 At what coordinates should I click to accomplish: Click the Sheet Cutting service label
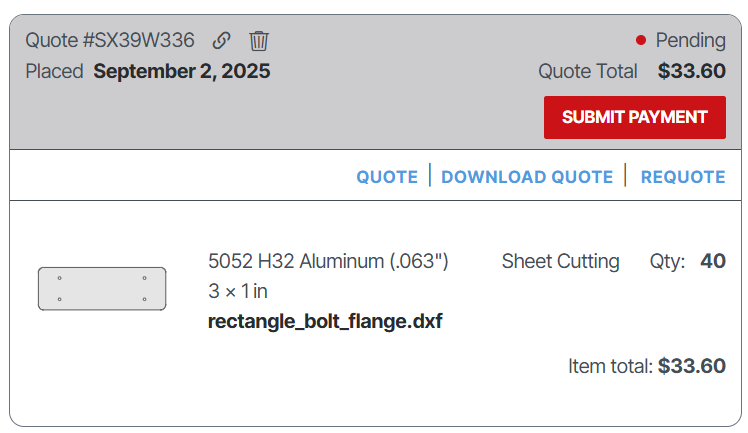pyautogui.click(x=560, y=261)
